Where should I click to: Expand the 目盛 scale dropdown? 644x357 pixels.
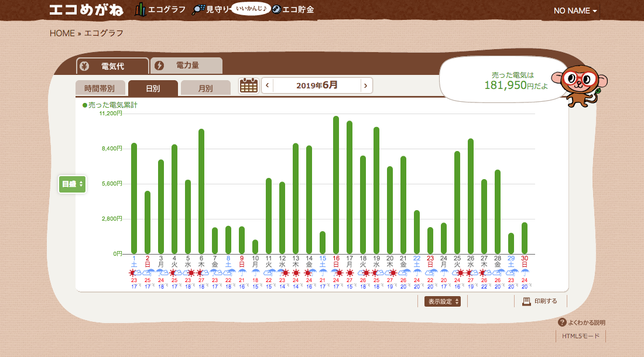click(x=73, y=184)
